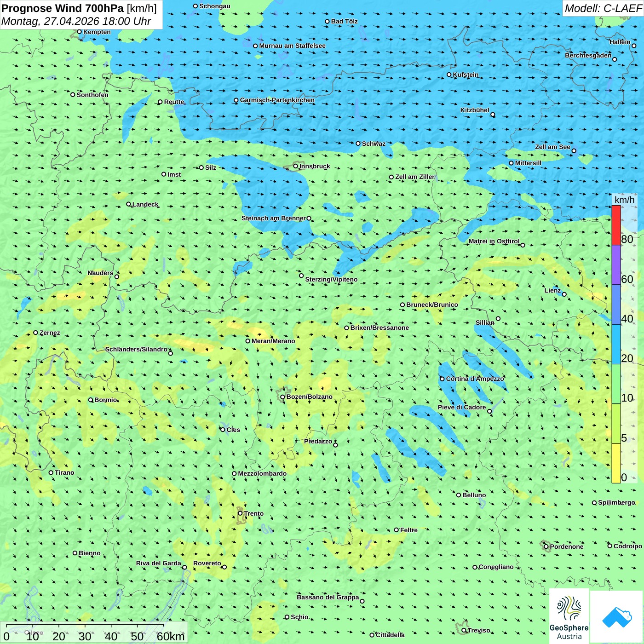Click the Treviso label

click(x=479, y=630)
